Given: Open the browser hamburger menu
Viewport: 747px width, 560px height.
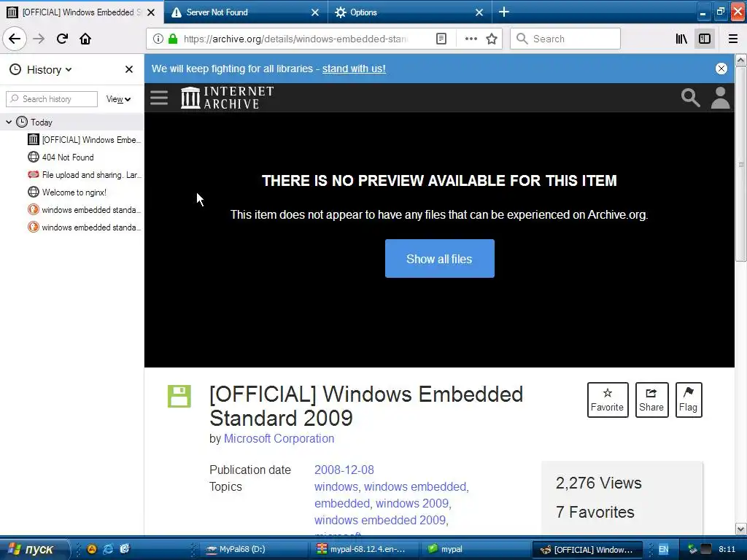Looking at the screenshot, I should [732, 39].
